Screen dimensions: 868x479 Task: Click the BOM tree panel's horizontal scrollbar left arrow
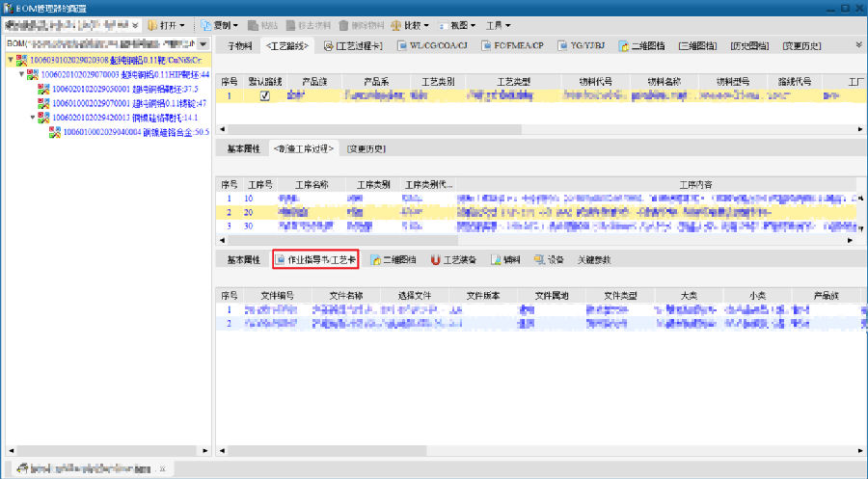pos(11,451)
